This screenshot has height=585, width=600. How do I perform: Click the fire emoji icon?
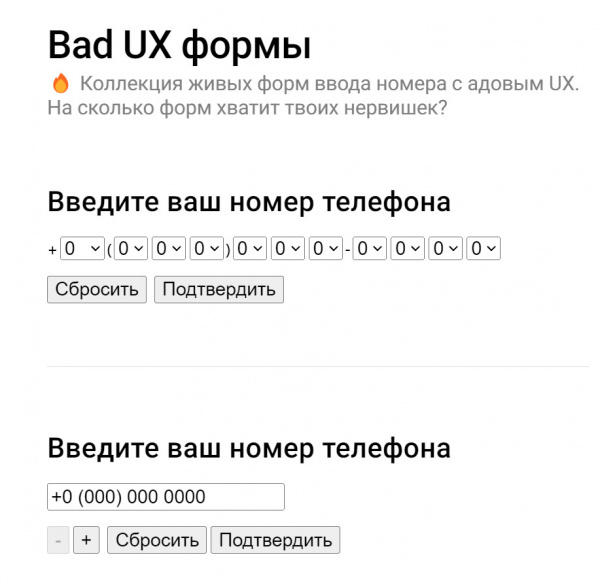coord(59,84)
